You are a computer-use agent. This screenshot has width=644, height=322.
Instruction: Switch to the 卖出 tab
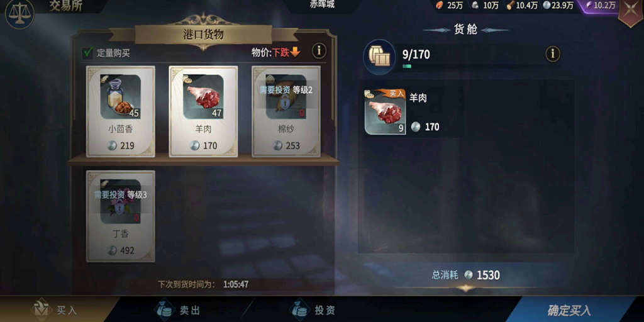177,309
